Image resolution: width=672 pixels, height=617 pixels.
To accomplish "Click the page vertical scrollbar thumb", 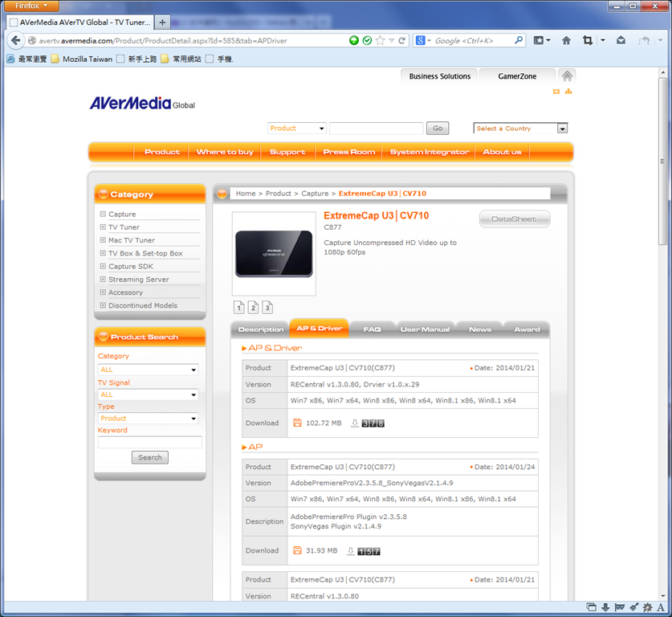I will coord(662,161).
